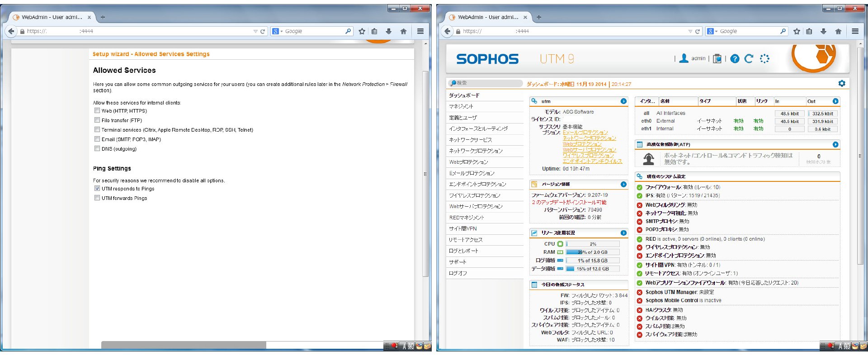This screenshot has width=868, height=356.
Task: Click red status icon beside HA/クラスタ
Action: click(639, 310)
